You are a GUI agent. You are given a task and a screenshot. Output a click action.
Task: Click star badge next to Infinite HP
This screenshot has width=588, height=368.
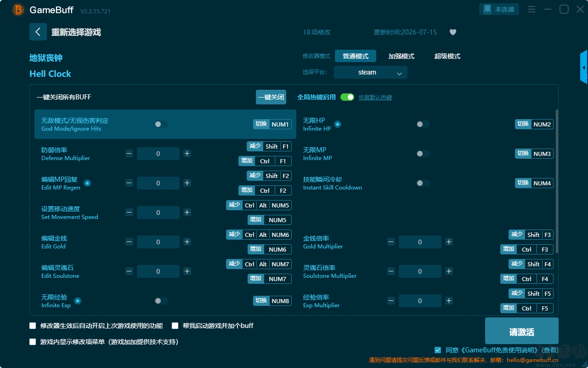click(x=338, y=124)
